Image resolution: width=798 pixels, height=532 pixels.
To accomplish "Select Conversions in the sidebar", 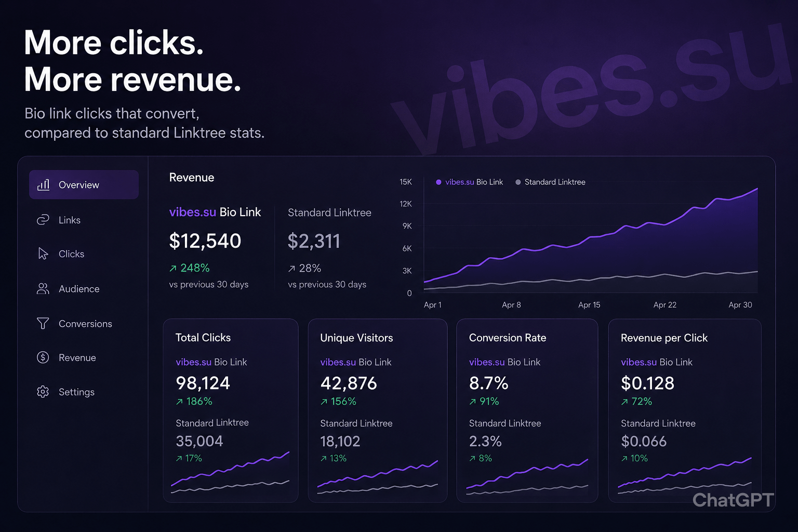I will pyautogui.click(x=84, y=323).
